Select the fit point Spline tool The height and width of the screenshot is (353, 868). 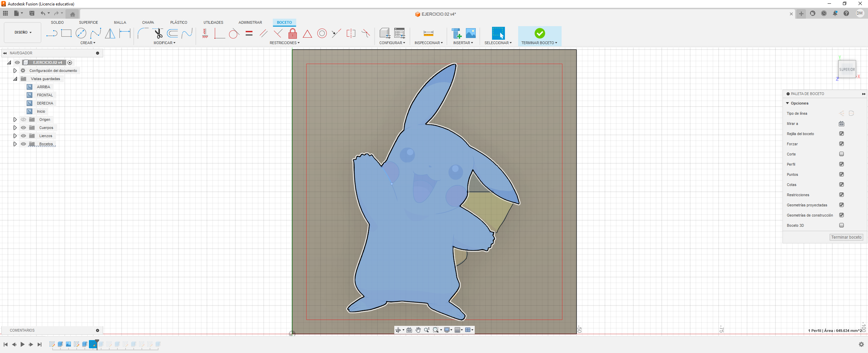96,33
